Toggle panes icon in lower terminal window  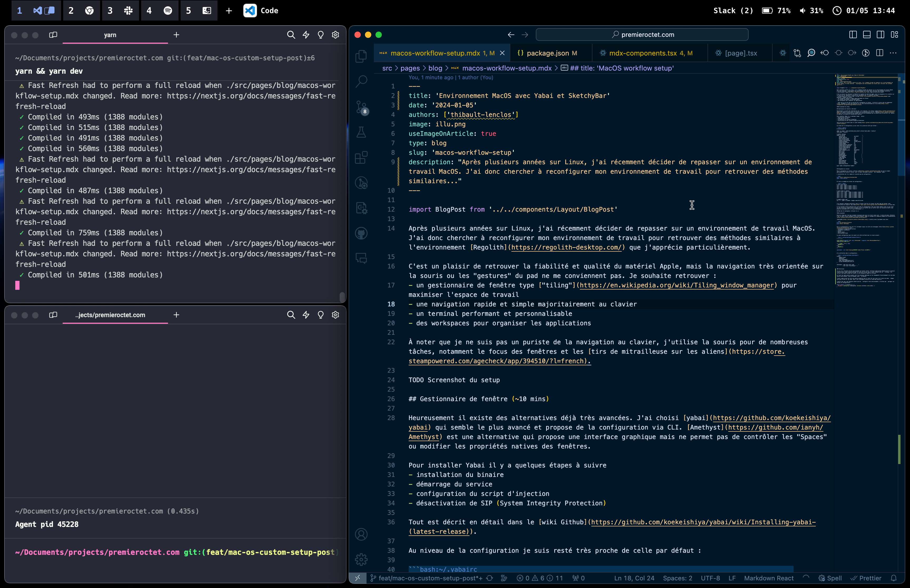pyautogui.click(x=53, y=315)
